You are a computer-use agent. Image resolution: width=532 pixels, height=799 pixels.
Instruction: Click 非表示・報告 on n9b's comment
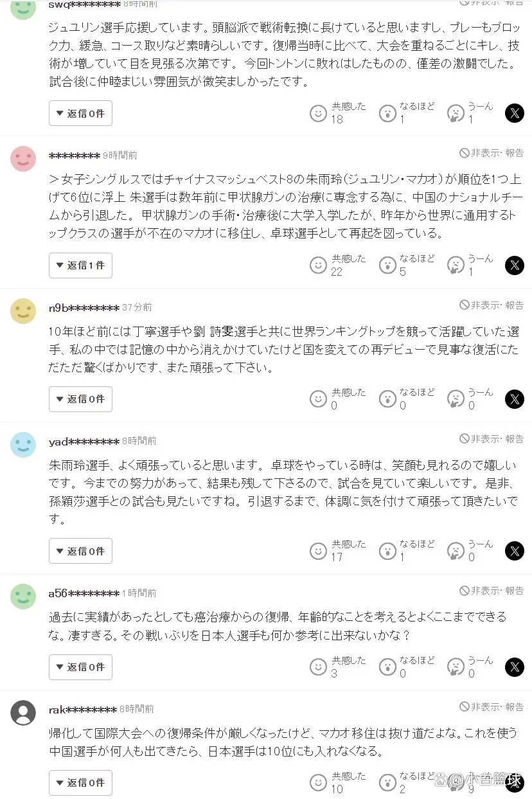click(492, 305)
